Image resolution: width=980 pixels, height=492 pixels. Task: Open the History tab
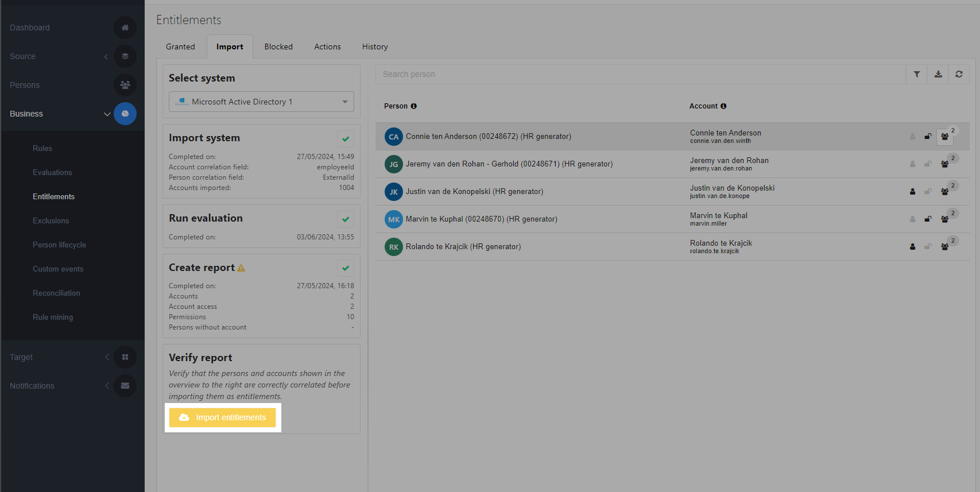pyautogui.click(x=375, y=47)
